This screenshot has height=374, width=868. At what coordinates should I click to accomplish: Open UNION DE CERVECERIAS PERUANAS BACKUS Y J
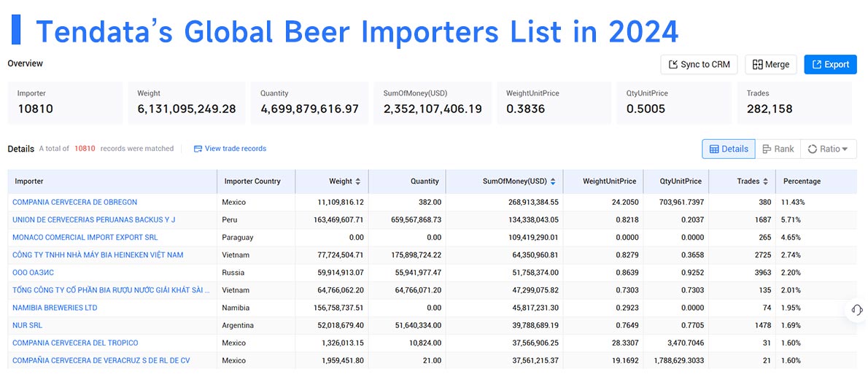[93, 220]
